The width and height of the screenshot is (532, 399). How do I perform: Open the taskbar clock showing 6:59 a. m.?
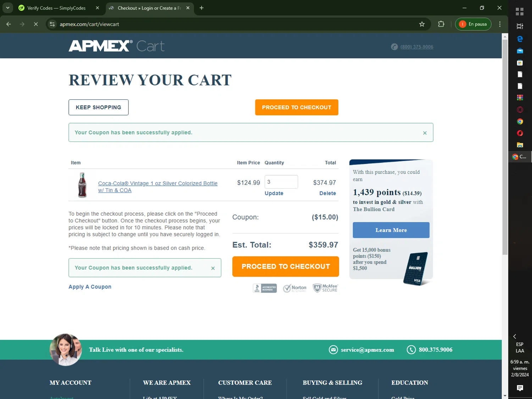(x=520, y=368)
